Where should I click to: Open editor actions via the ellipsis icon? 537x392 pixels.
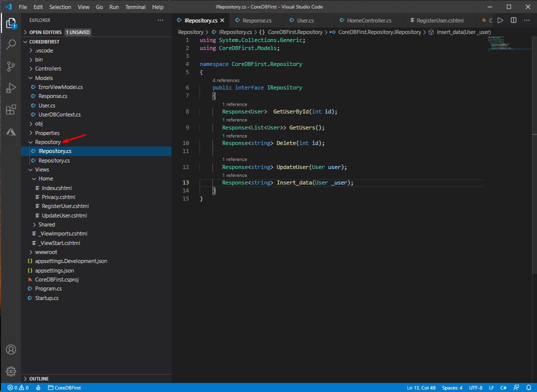[x=526, y=20]
